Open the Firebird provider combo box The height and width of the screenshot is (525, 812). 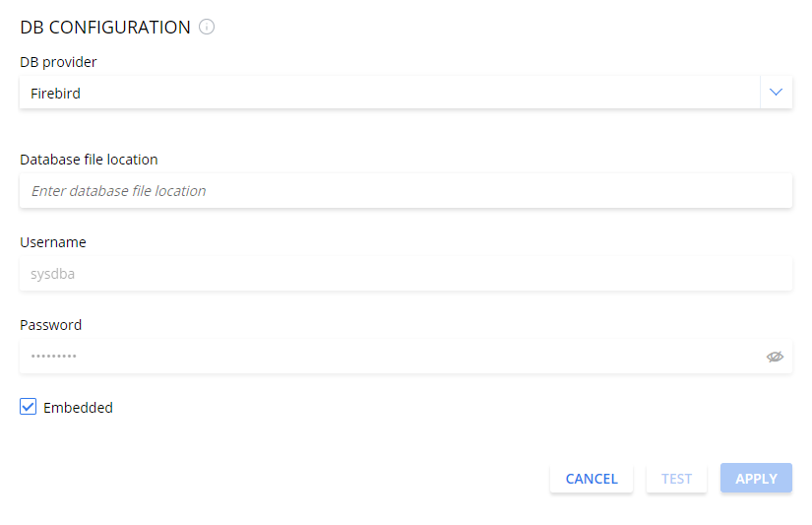tap(389, 93)
